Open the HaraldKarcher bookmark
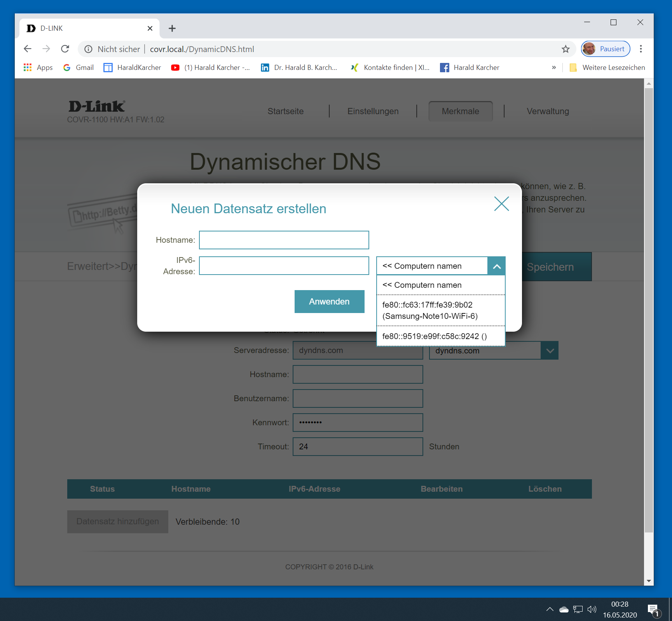This screenshot has width=672, height=621. click(x=132, y=68)
